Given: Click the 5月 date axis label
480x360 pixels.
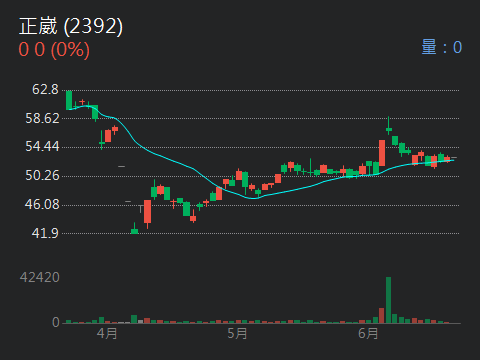Looking at the screenshot, I should 237,333.
